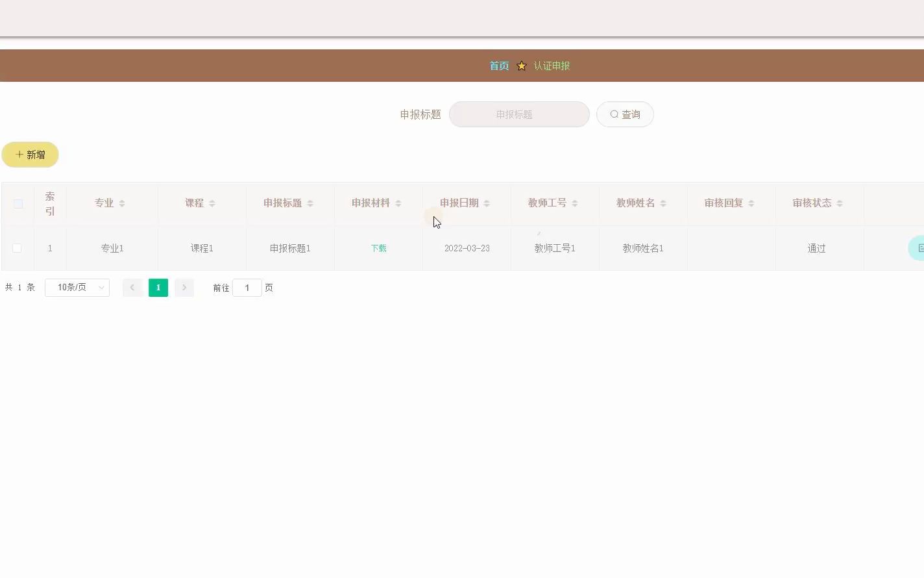The width and height of the screenshot is (924, 578).
Task: Tick the checkbox for row 1
Action: [x=17, y=248]
